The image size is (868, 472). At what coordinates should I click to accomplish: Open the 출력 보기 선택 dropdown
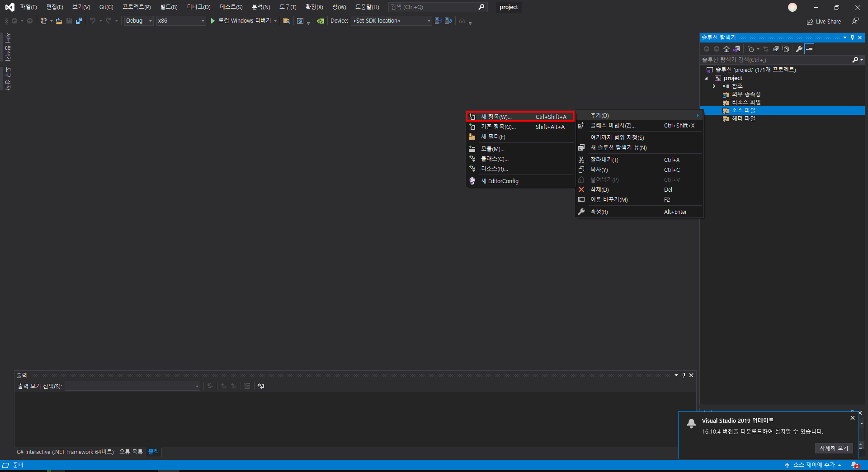coord(132,386)
